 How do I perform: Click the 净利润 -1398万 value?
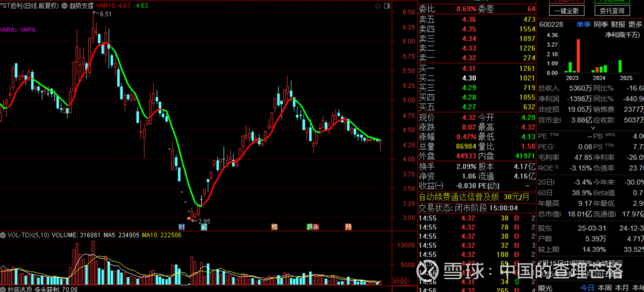click(579, 98)
